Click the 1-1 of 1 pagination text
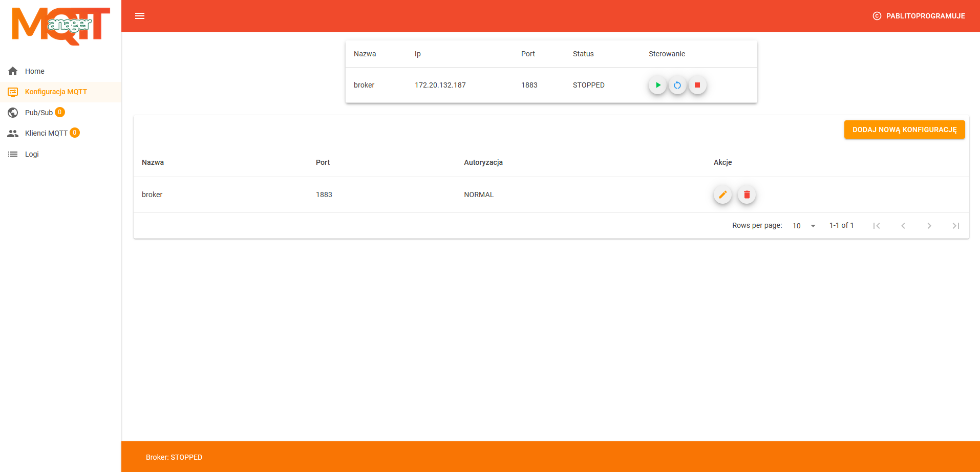 point(842,225)
